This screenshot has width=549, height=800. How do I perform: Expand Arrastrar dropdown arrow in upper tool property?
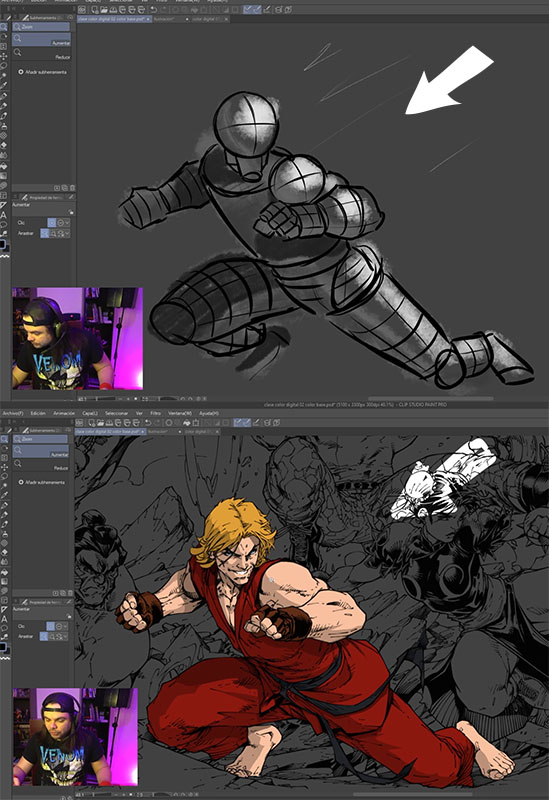tap(67, 233)
